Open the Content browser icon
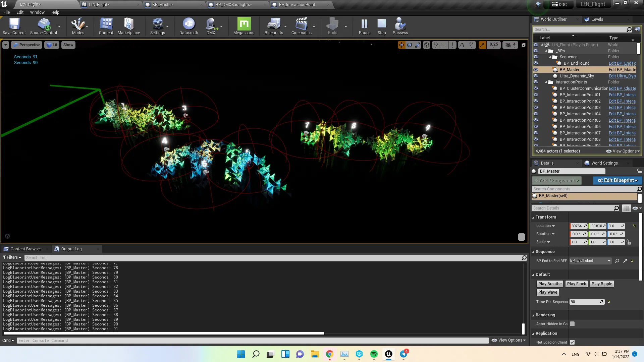644x362 pixels. (x=106, y=26)
